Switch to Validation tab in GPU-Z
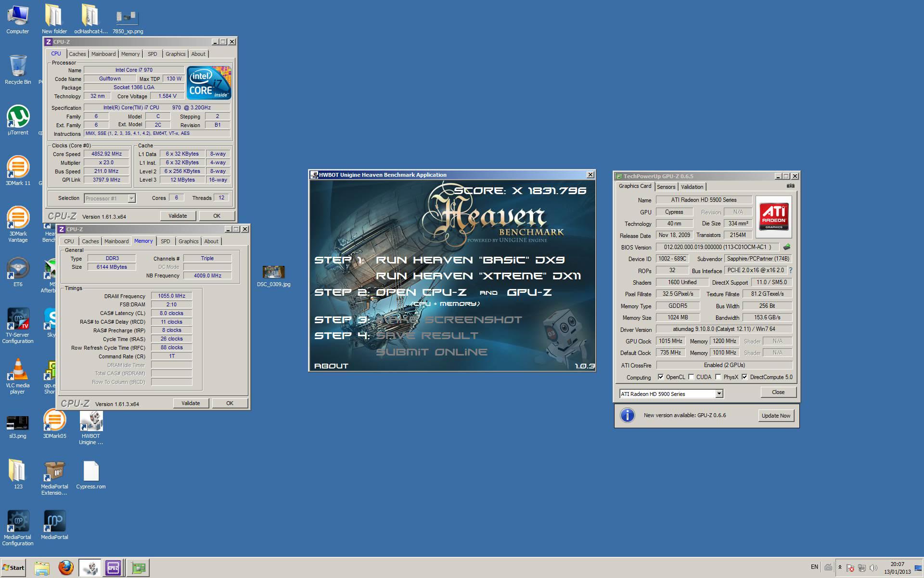The width and height of the screenshot is (924, 578). click(692, 187)
